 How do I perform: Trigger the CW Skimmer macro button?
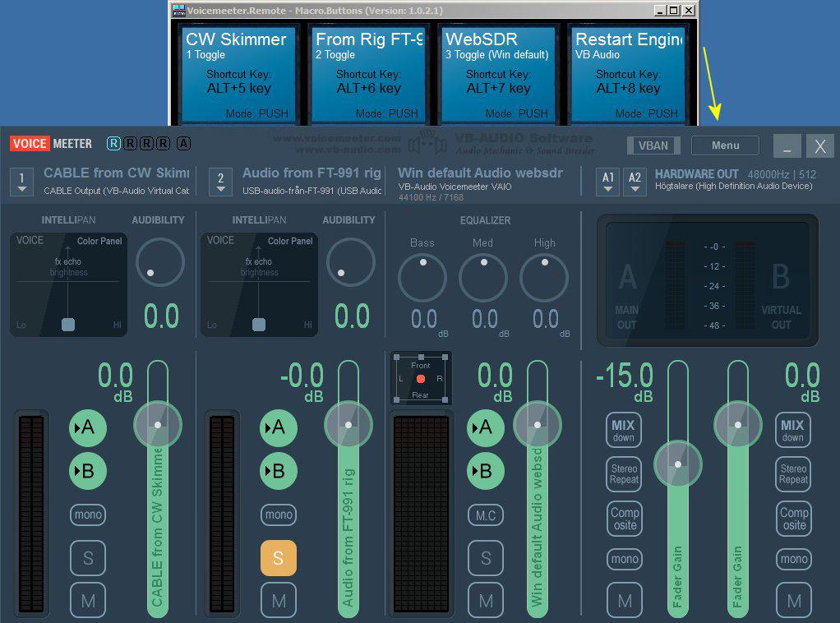(238, 74)
